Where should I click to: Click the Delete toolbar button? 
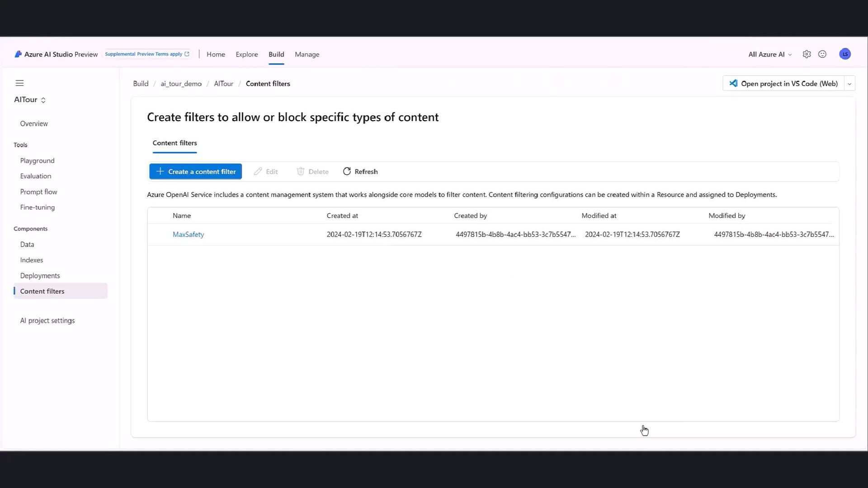coord(312,171)
